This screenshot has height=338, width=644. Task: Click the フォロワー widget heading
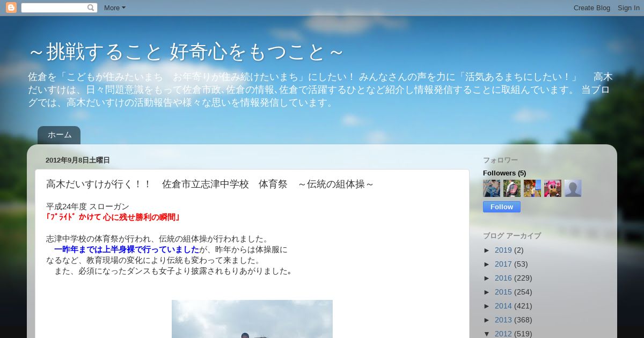pos(500,160)
